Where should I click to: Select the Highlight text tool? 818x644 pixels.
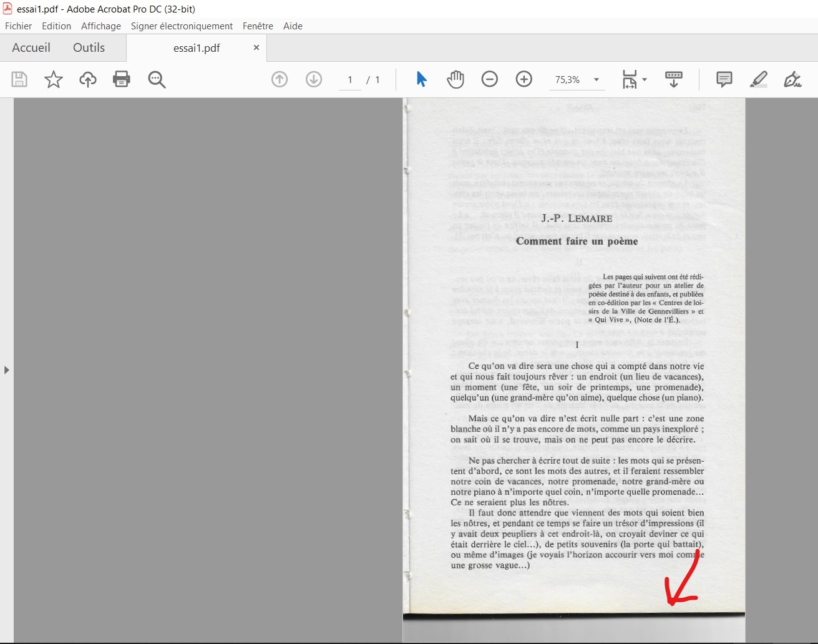(759, 79)
